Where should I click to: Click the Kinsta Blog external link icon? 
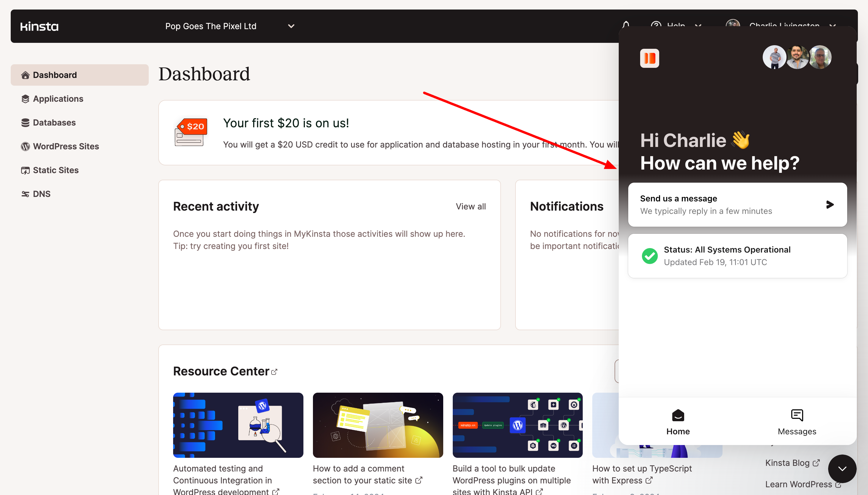816,463
